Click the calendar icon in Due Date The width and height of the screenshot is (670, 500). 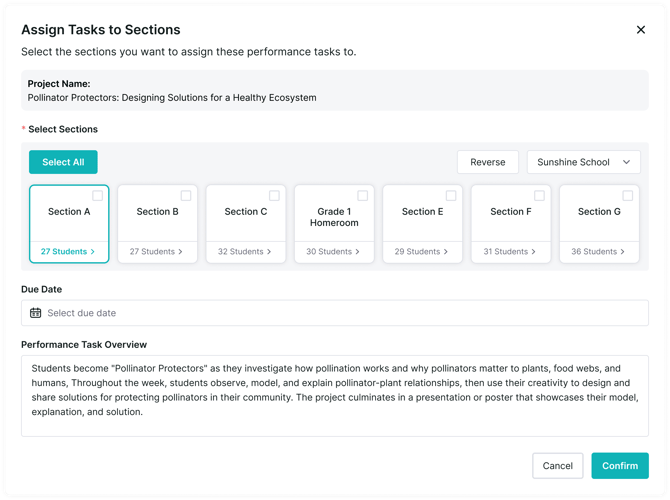click(36, 313)
